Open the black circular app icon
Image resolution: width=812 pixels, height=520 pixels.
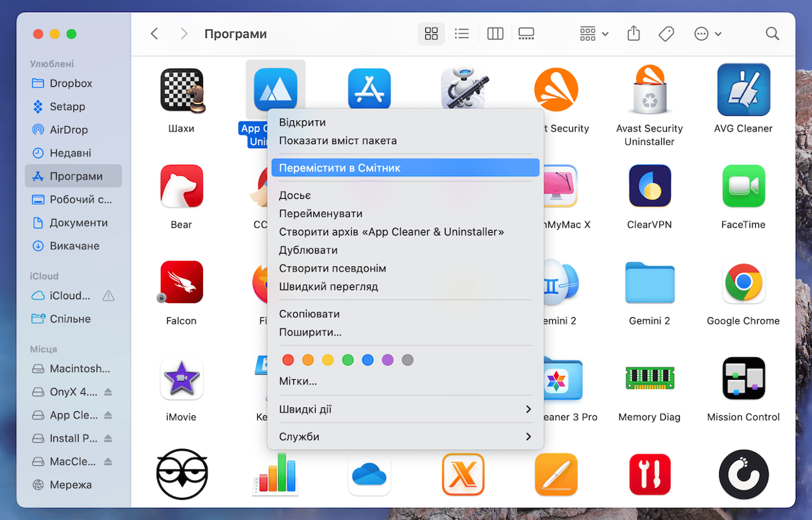point(743,475)
